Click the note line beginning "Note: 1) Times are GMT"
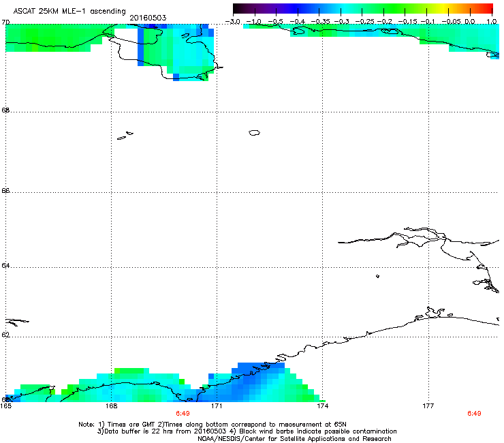 click(x=212, y=425)
